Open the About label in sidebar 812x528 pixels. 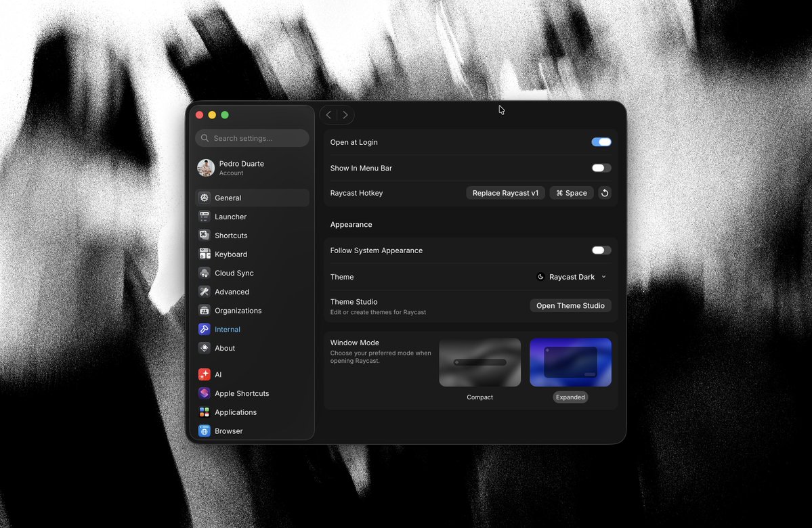pyautogui.click(x=225, y=348)
